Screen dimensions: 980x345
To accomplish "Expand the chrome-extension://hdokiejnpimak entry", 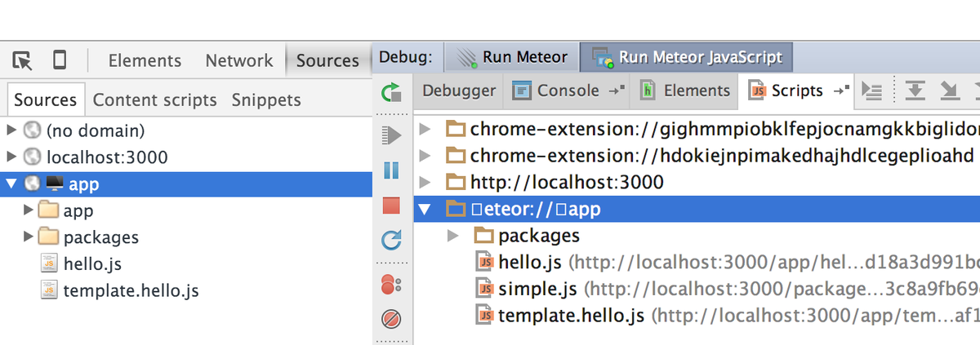I will point(425,155).
